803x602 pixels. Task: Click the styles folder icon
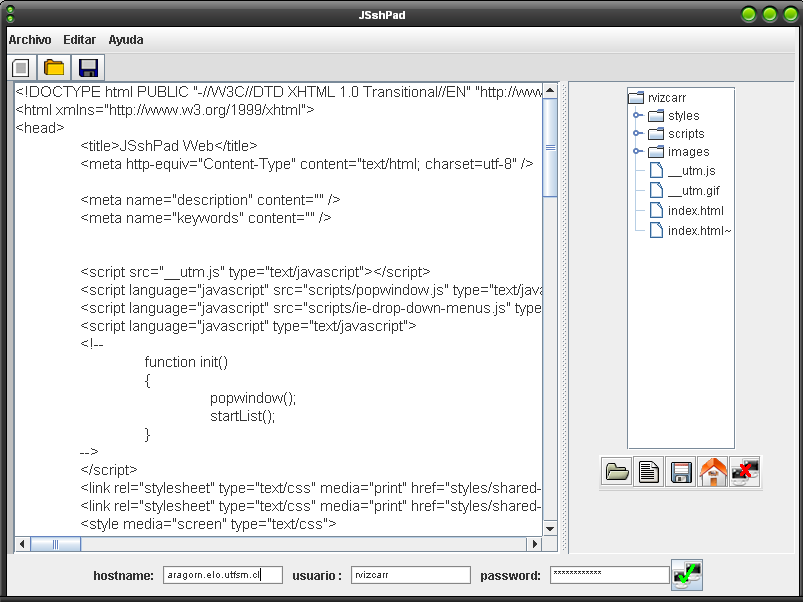pos(656,116)
